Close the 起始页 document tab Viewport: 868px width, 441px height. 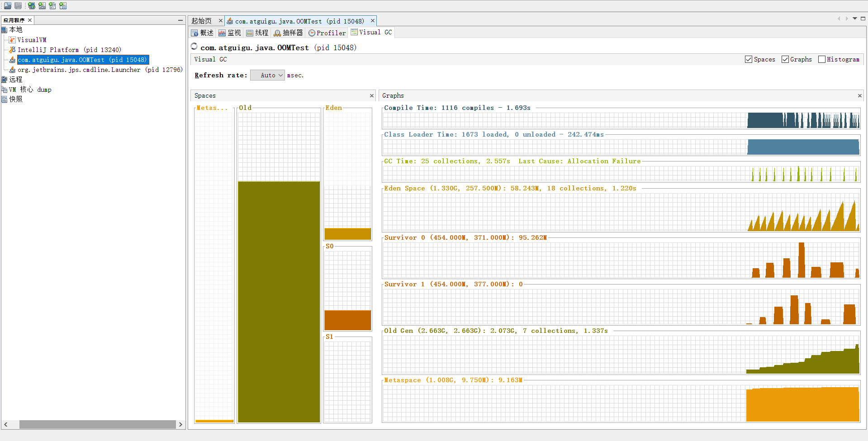[x=221, y=21]
